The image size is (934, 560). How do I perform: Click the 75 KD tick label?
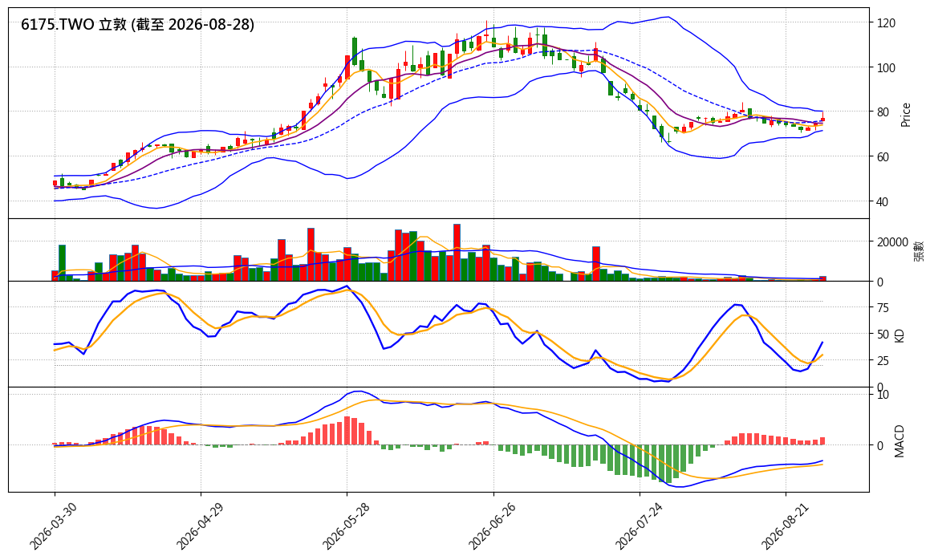883,308
